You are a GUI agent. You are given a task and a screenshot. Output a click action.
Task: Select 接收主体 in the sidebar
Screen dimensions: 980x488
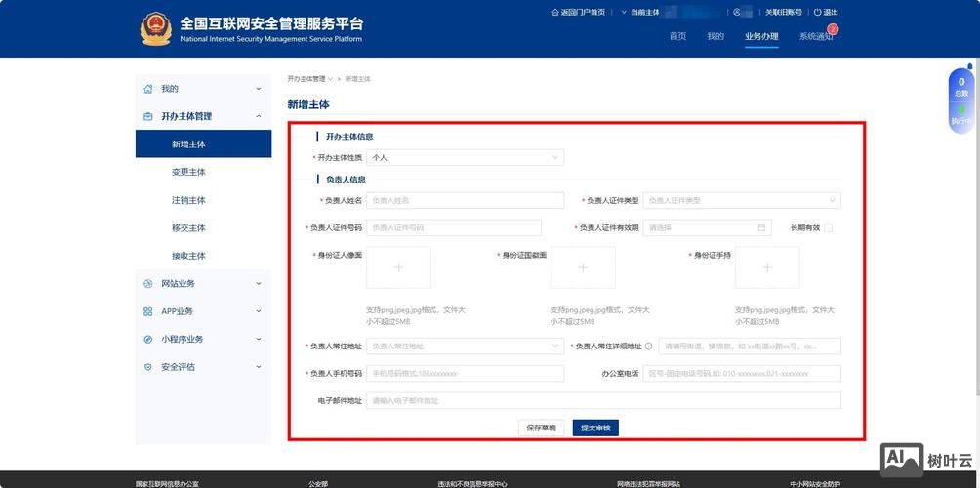click(x=204, y=256)
